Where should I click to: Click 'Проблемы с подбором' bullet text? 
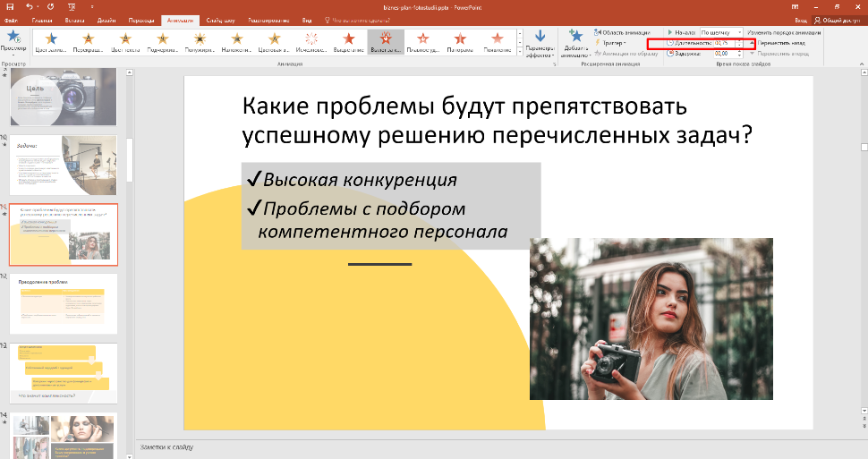click(x=364, y=208)
